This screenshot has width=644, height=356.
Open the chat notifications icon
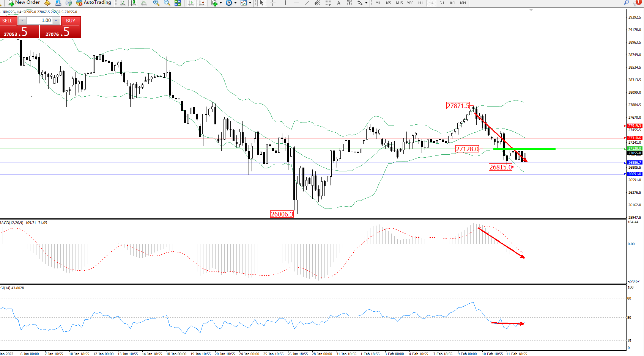click(637, 3)
